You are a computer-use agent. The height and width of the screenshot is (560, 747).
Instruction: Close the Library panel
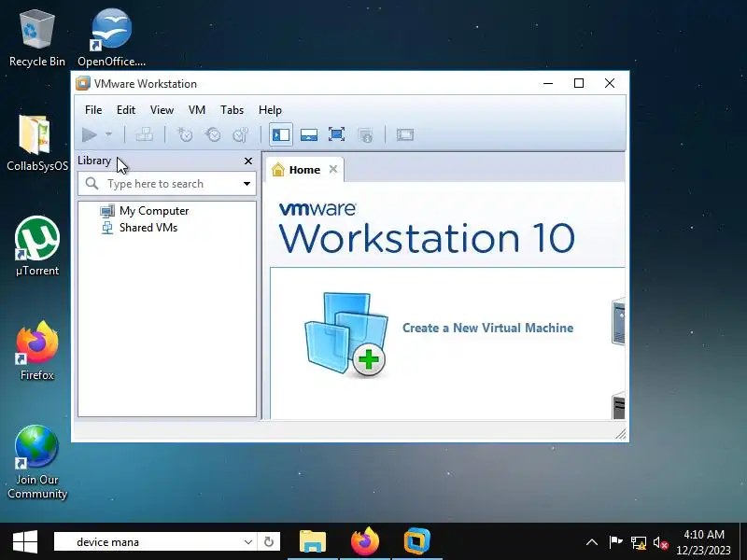(x=248, y=161)
